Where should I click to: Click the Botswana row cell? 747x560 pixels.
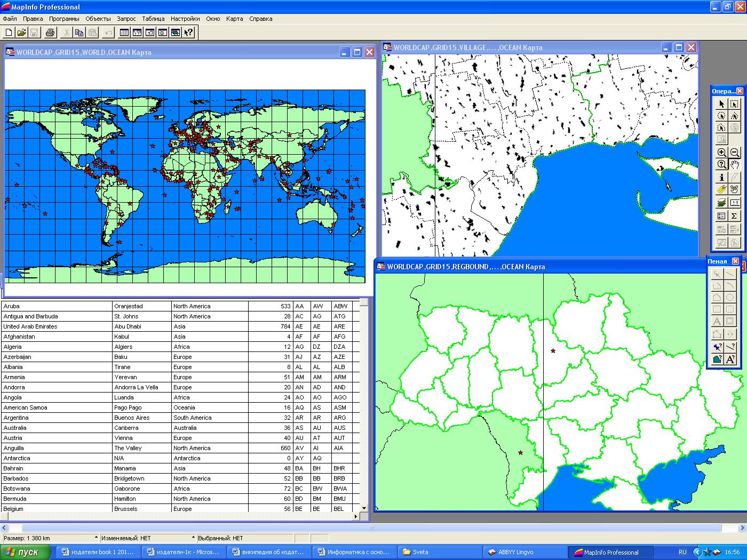pyautogui.click(x=57, y=489)
